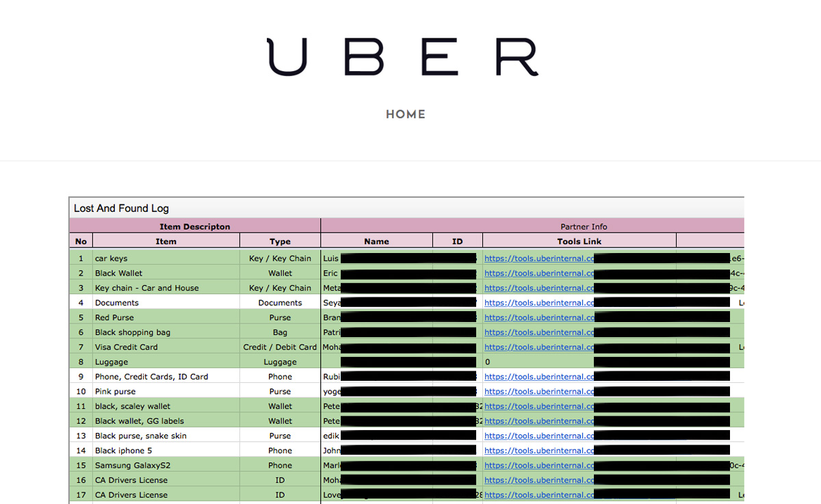Click the 'Lost And Found Log' title

click(x=121, y=208)
